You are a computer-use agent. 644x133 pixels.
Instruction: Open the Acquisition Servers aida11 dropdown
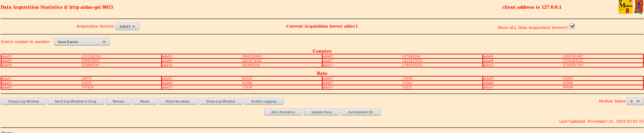pos(127,27)
